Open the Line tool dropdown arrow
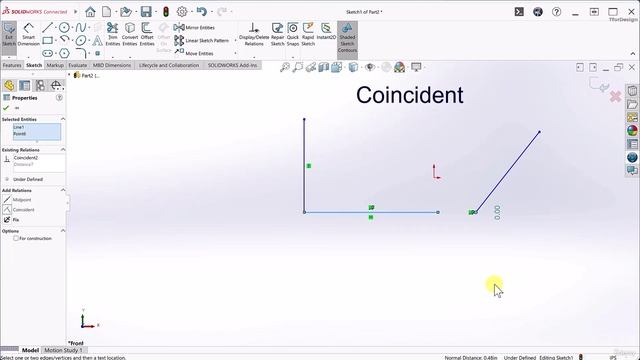 (x=55, y=28)
